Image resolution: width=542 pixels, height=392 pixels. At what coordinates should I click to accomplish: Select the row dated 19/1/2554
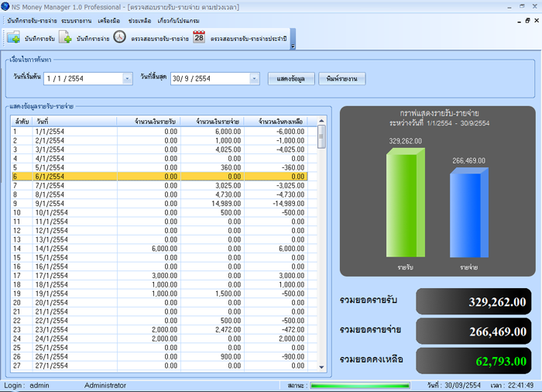160,294
